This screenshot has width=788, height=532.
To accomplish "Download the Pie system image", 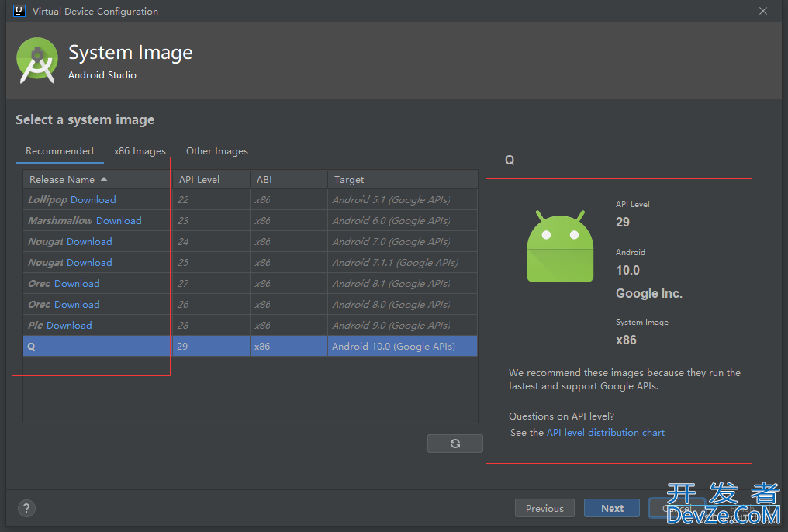I will 69,326.
